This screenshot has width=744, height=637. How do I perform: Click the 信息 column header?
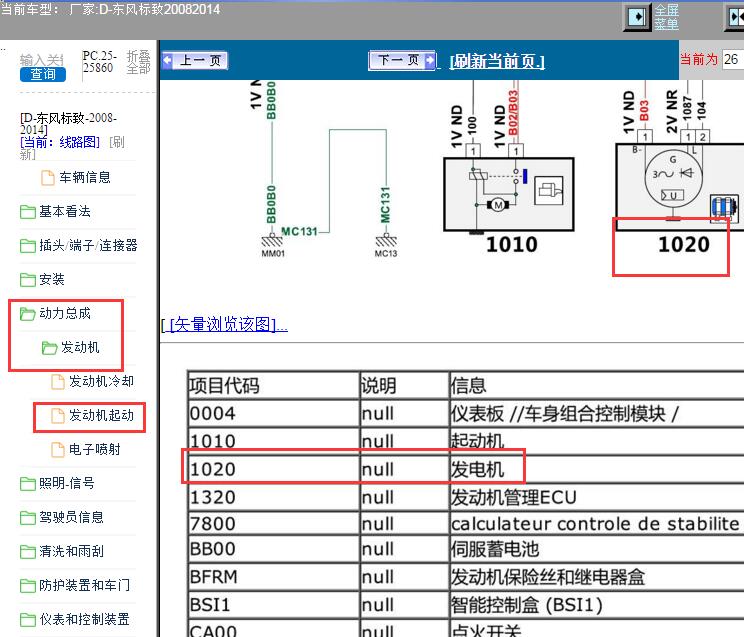[x=597, y=385]
